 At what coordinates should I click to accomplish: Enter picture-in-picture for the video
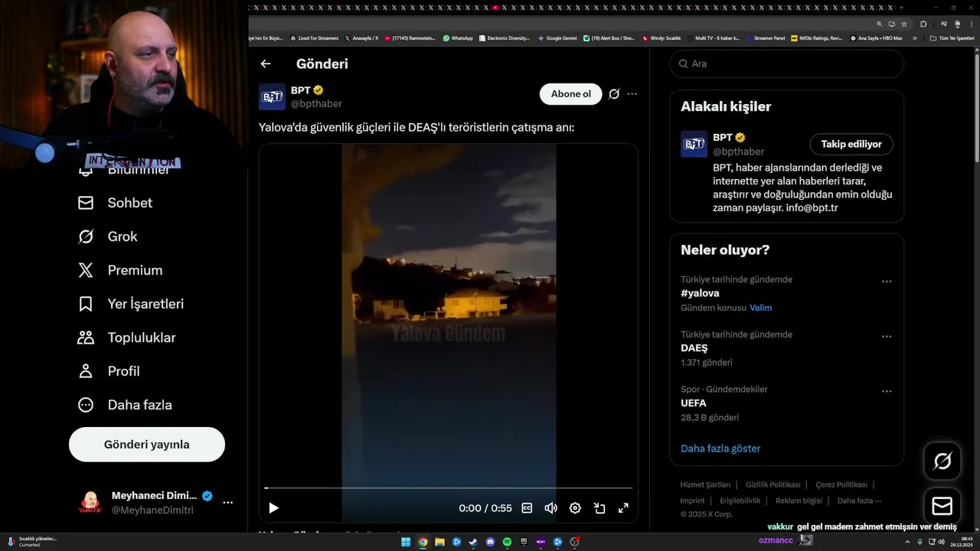pos(599,508)
